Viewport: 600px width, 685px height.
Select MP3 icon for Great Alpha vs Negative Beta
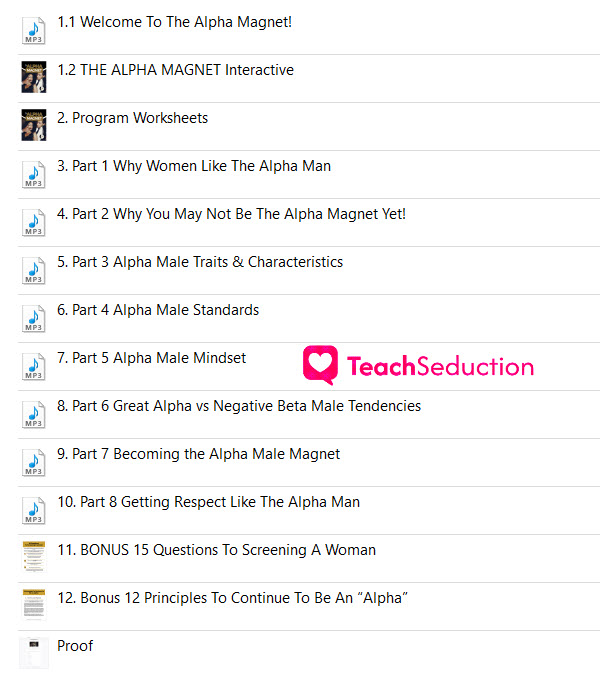(x=34, y=415)
